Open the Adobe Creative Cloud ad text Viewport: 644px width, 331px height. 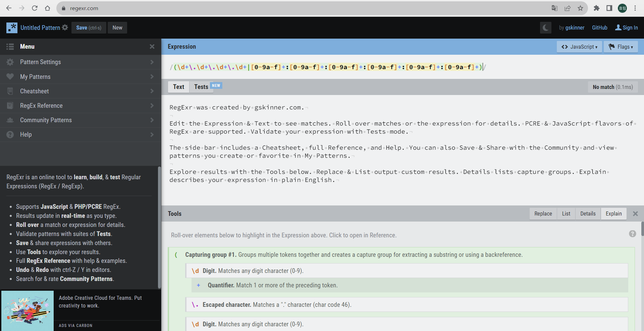click(100, 301)
